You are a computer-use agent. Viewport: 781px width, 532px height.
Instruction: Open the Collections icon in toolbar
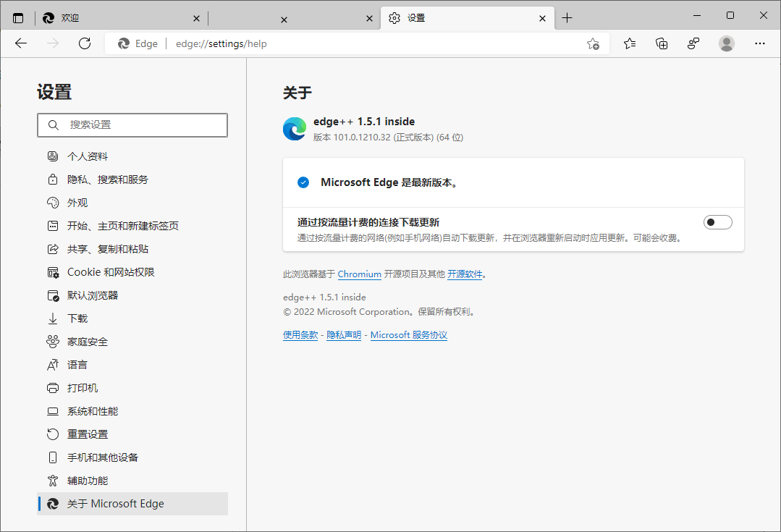pyautogui.click(x=662, y=43)
